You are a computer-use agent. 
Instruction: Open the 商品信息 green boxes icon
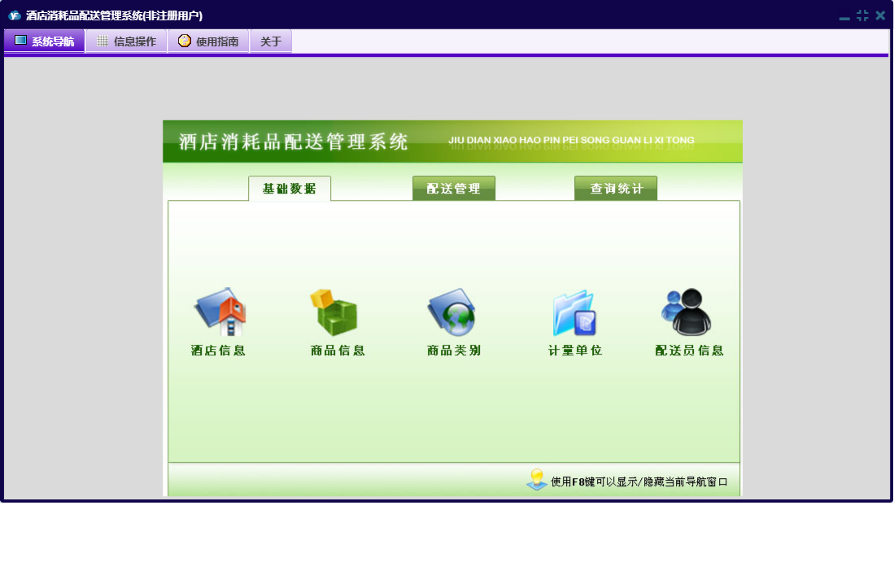pos(334,313)
